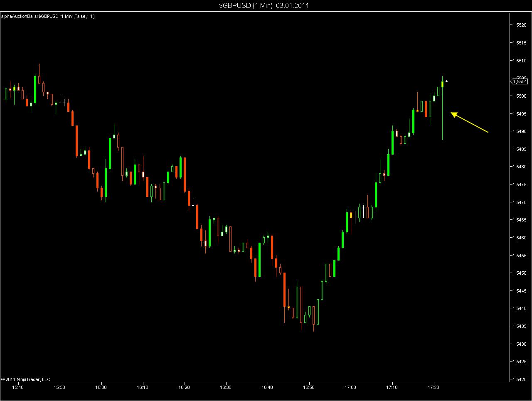
Task: Click the 1,5420 price axis label
Action: click(520, 379)
